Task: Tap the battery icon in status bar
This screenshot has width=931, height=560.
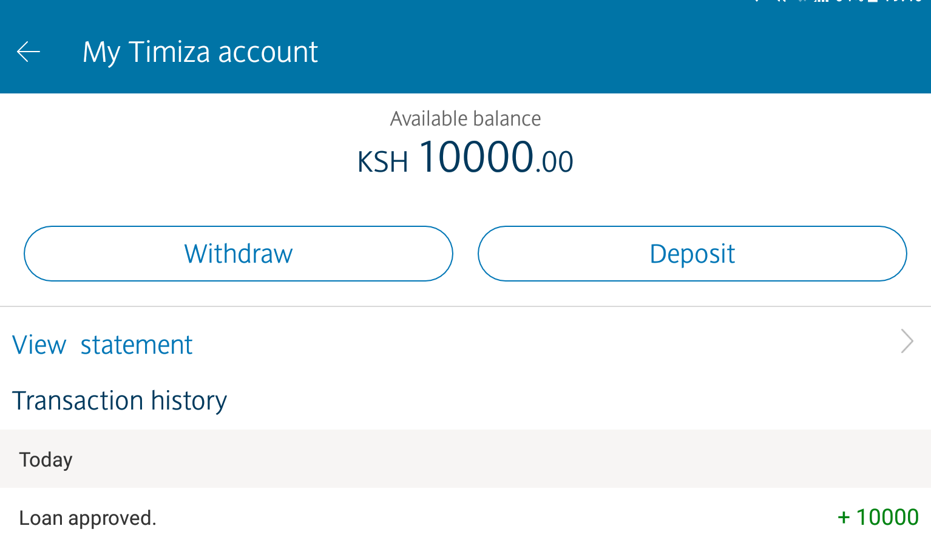Action: (873, 2)
